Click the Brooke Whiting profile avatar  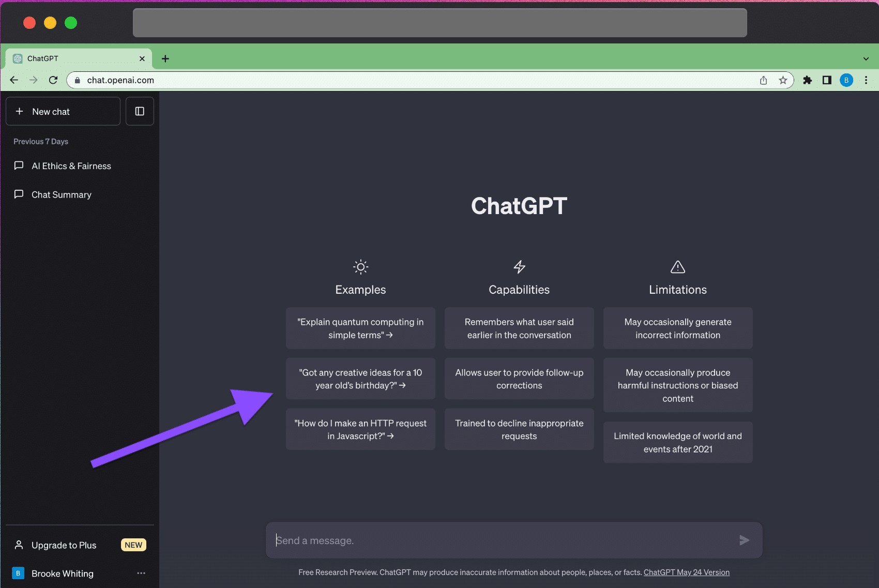pos(18,573)
